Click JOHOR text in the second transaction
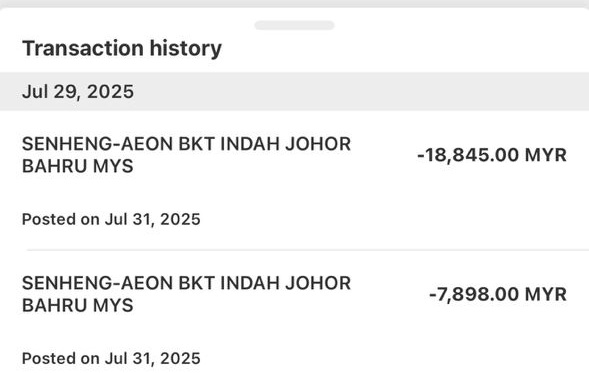Image resolution: width=589 pixels, height=373 pixels. click(x=318, y=283)
